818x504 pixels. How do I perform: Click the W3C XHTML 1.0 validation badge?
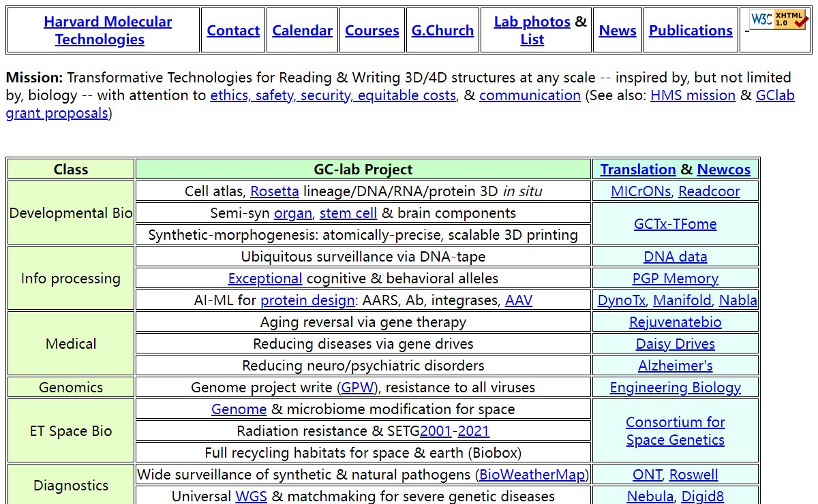click(x=778, y=20)
